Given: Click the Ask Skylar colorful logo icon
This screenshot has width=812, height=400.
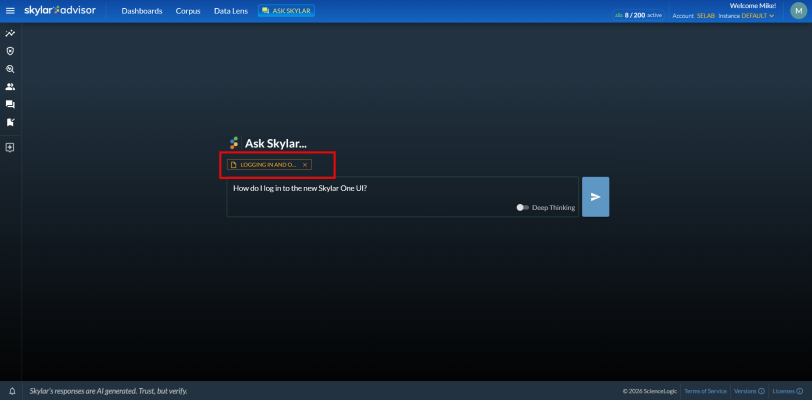Looking at the screenshot, I should click(x=234, y=144).
